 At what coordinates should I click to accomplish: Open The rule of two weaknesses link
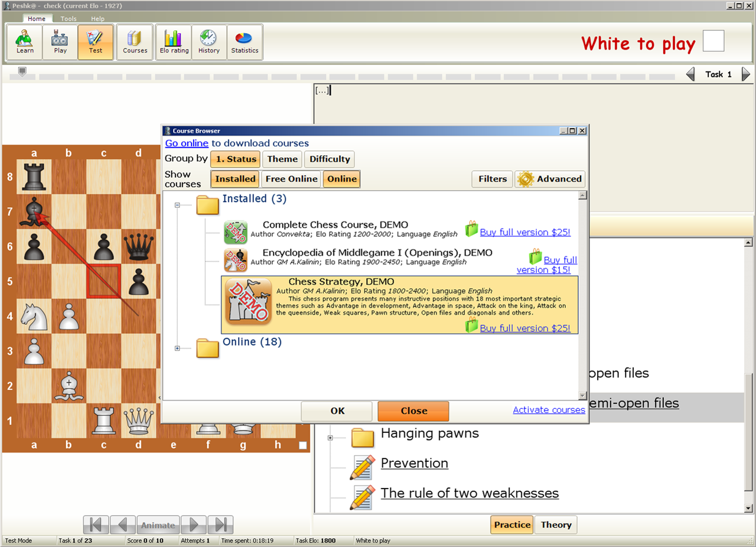[x=470, y=493]
